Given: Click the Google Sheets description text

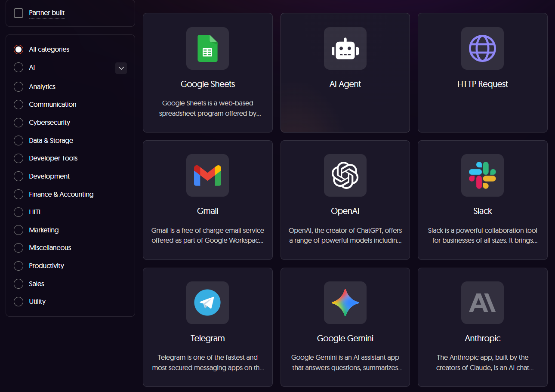Looking at the screenshot, I should point(210,108).
